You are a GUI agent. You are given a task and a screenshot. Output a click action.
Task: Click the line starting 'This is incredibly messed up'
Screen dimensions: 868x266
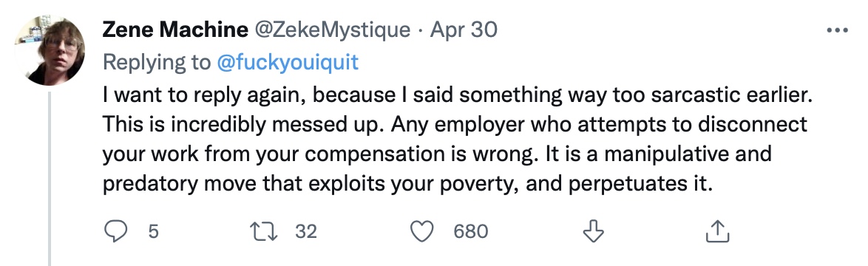click(x=455, y=125)
